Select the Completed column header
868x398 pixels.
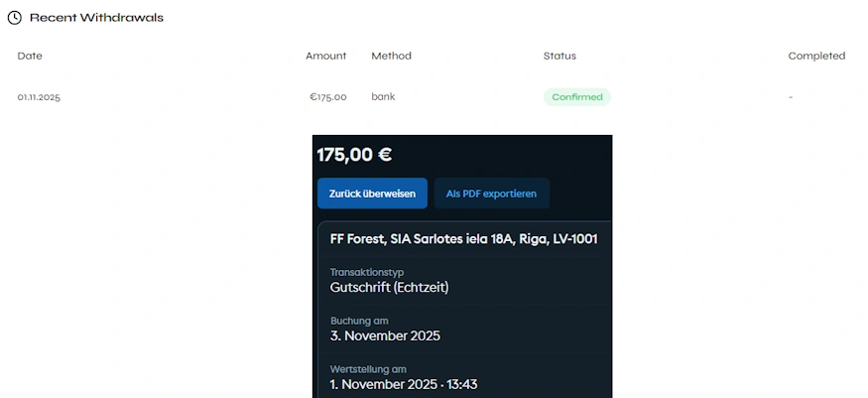[x=816, y=56]
